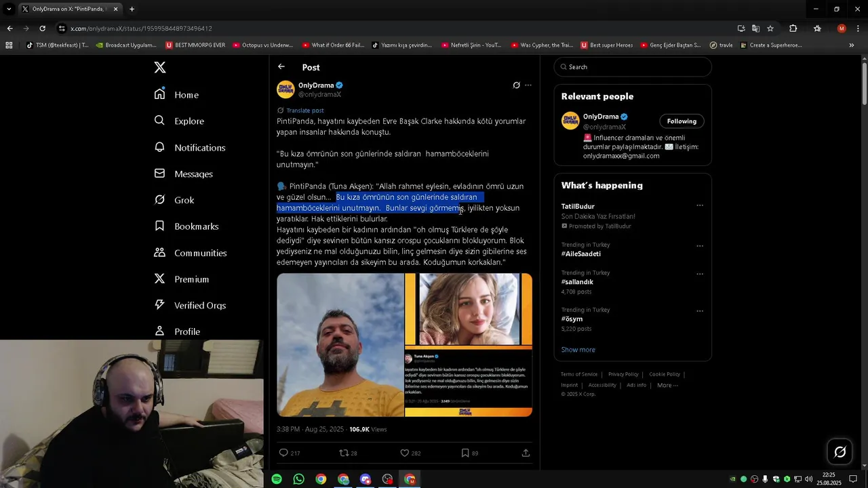Open Messages in the sidebar
Viewport: 868px width, 488px height.
[184, 174]
